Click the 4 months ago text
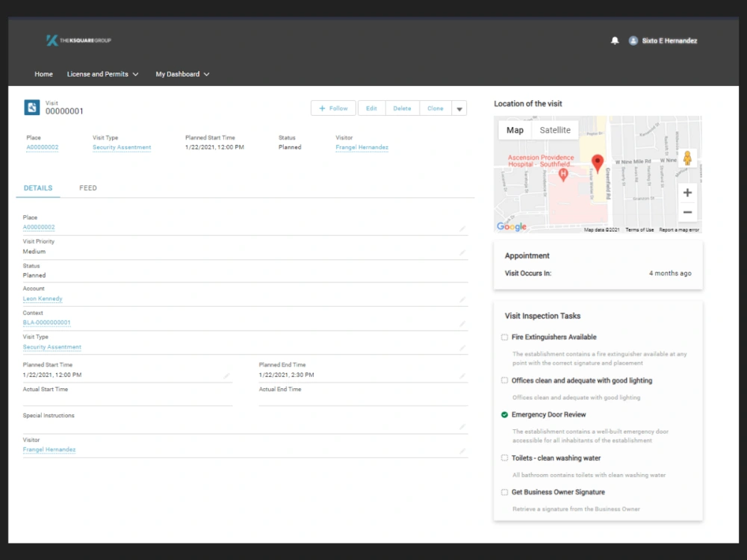Screen dimensions: 747x560 (x=670, y=273)
